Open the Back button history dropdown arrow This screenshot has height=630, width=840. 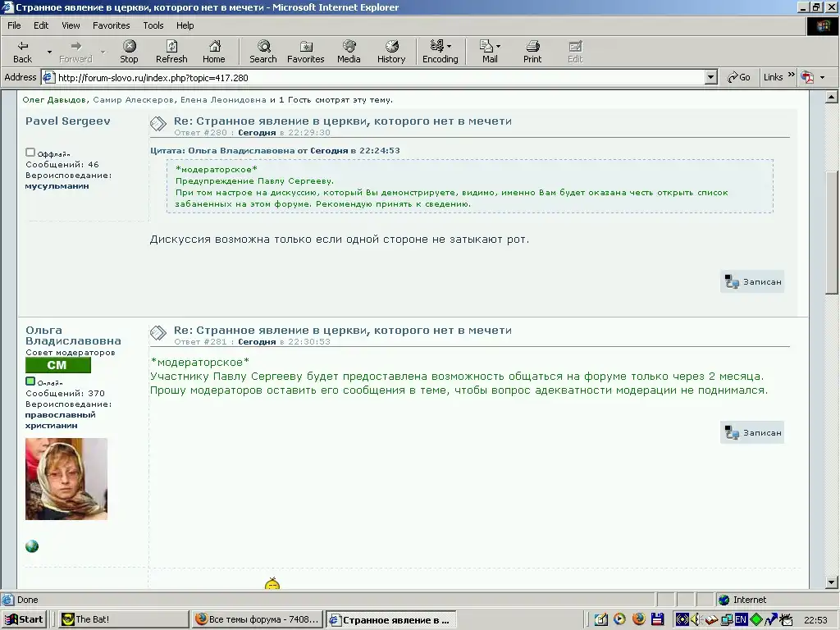[49, 52]
